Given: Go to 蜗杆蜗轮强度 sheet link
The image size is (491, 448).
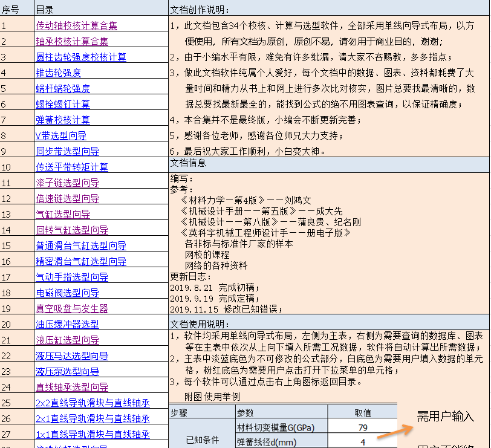Looking at the screenshot, I should pos(63,88).
